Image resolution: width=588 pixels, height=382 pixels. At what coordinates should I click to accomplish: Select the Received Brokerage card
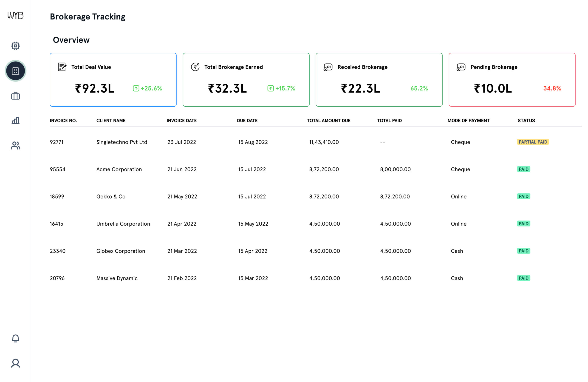(x=379, y=79)
